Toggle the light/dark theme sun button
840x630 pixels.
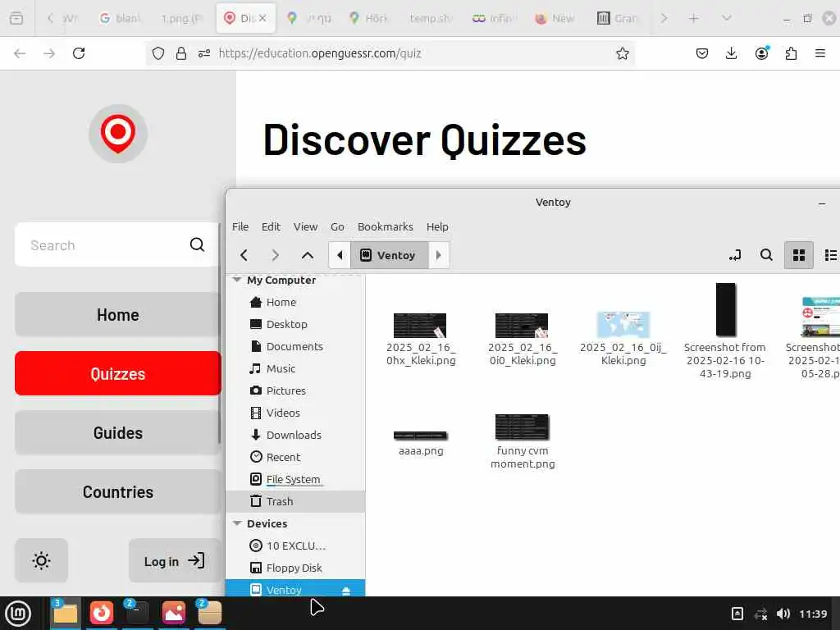(41, 560)
